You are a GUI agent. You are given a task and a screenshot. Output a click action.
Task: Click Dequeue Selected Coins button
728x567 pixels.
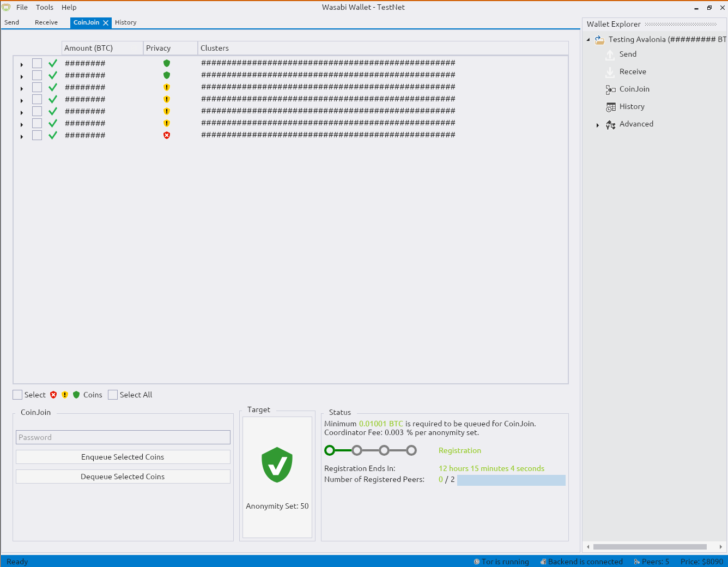[x=123, y=476]
